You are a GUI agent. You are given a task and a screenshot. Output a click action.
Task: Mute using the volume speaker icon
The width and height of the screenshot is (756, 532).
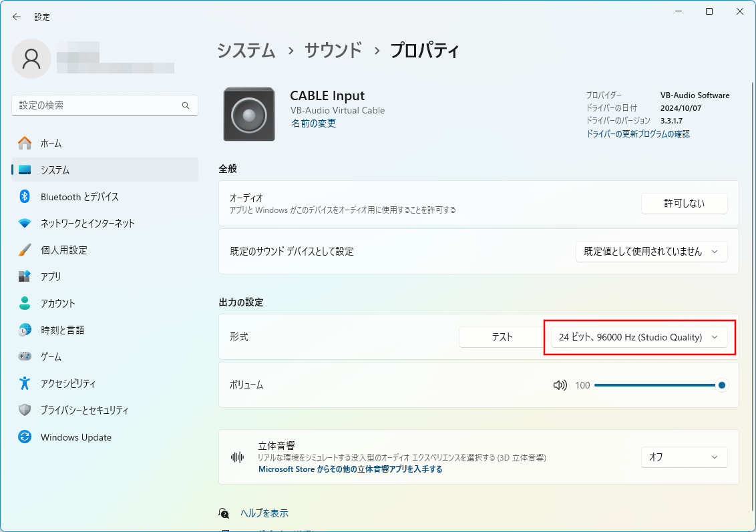tap(560, 385)
